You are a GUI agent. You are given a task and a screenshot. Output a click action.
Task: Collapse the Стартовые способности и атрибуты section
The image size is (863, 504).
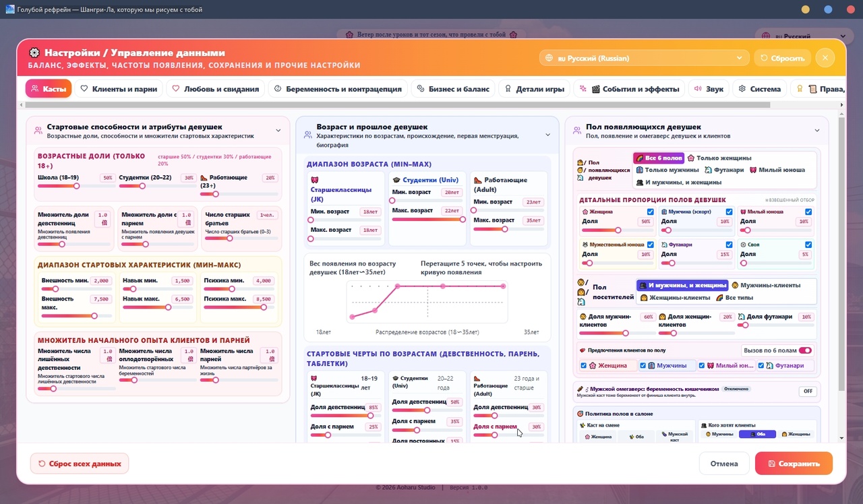278,131
